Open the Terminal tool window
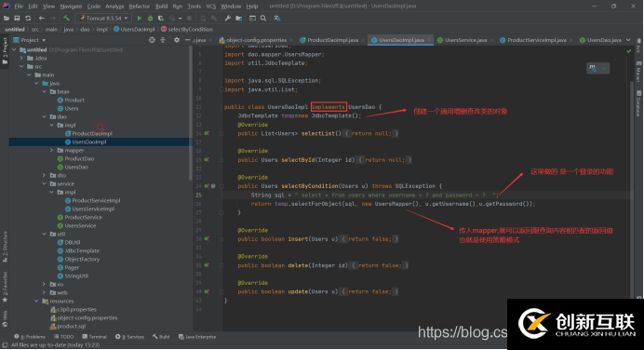This screenshot has height=350, width=644. coord(95,337)
